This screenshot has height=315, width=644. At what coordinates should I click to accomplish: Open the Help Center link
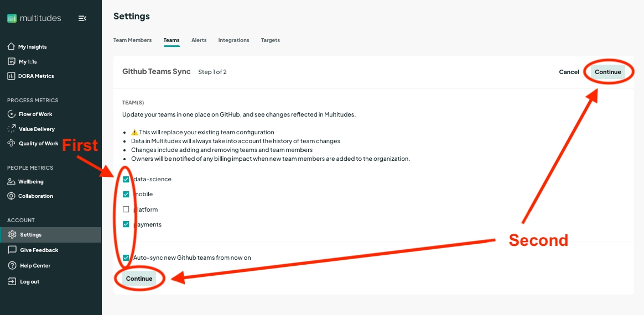[x=35, y=266]
